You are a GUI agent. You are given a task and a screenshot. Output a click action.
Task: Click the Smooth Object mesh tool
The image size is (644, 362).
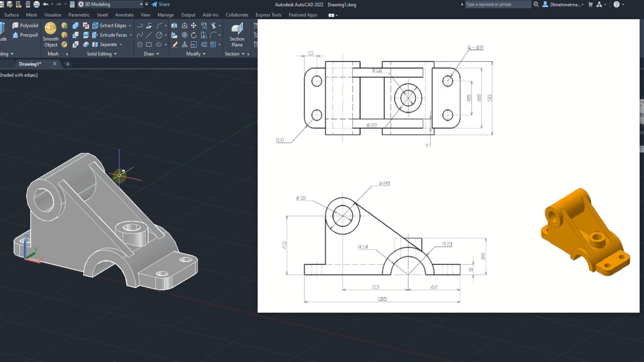pyautogui.click(x=50, y=34)
